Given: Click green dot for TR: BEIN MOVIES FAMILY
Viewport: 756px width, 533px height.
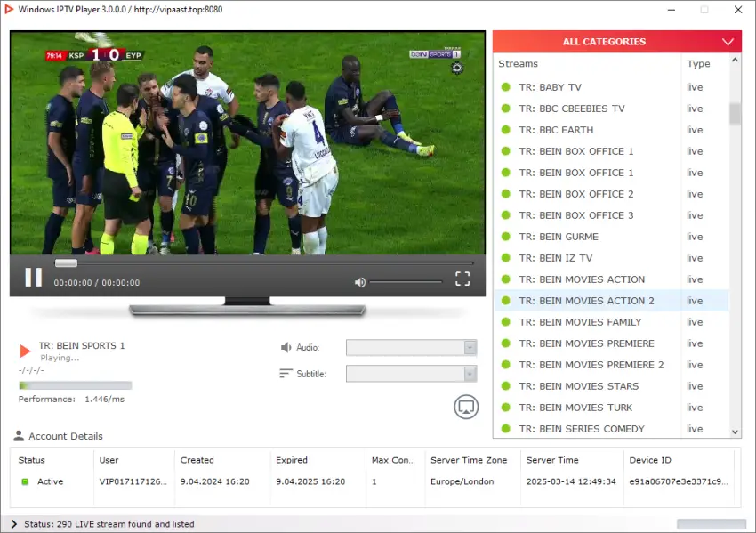Looking at the screenshot, I should (x=506, y=322).
